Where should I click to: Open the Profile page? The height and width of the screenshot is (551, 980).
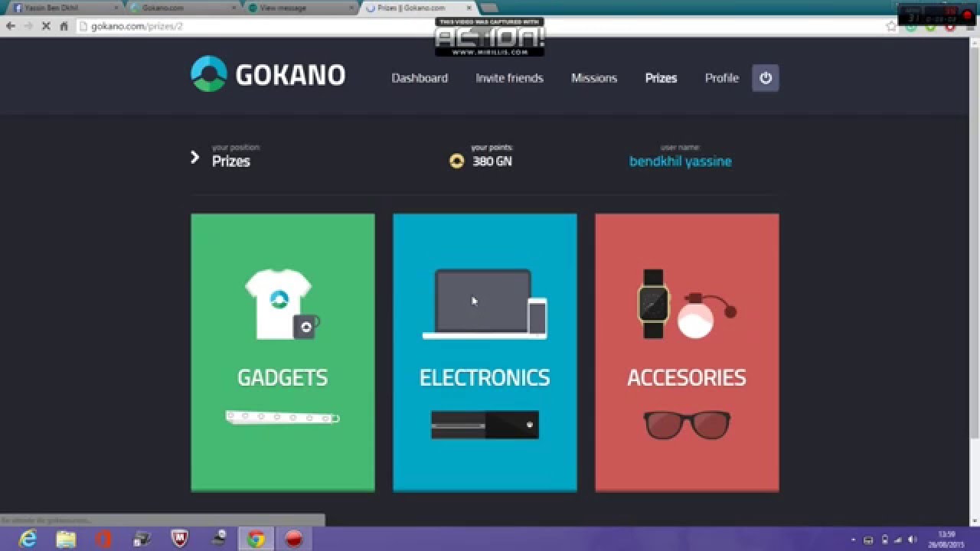722,78
